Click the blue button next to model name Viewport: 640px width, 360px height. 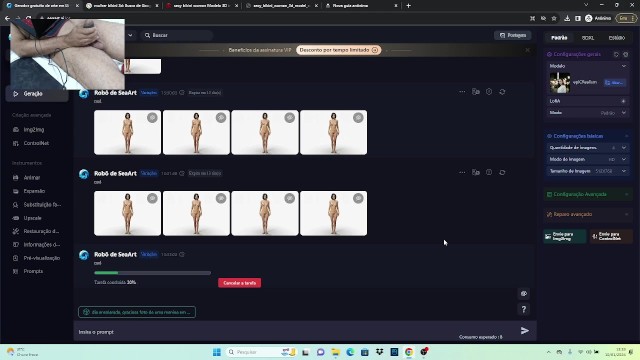[614, 82]
